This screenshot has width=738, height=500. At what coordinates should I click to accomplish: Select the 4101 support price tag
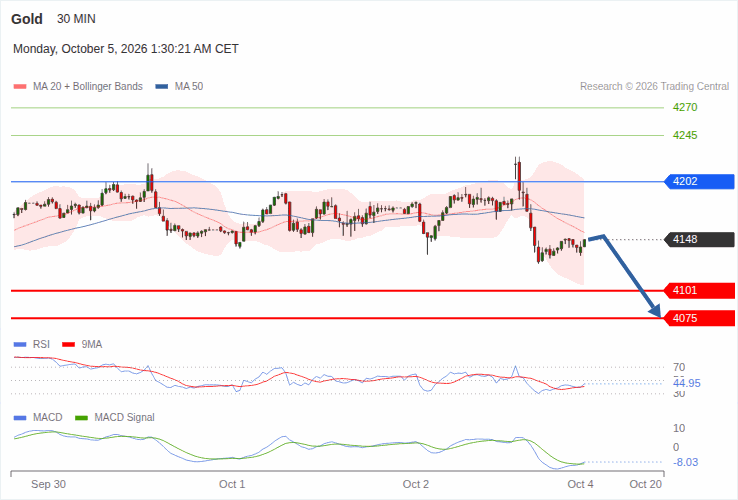pyautogui.click(x=699, y=290)
